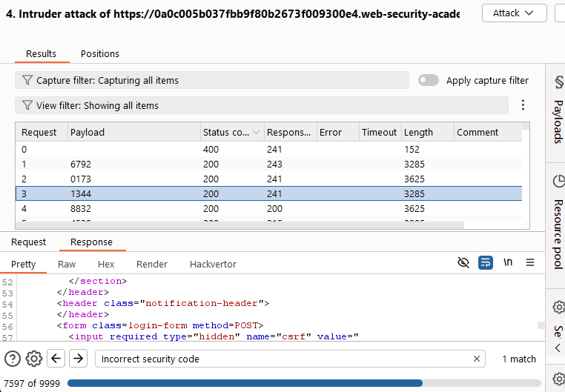Toggle Apply capture filter switch
This screenshot has height=392, width=565.
point(429,80)
